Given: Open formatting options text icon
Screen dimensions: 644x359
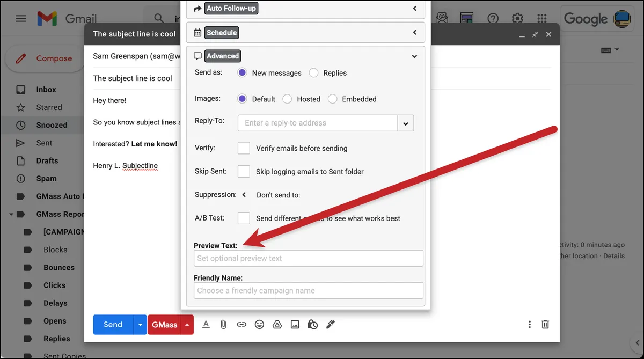Looking at the screenshot, I should pos(206,324).
